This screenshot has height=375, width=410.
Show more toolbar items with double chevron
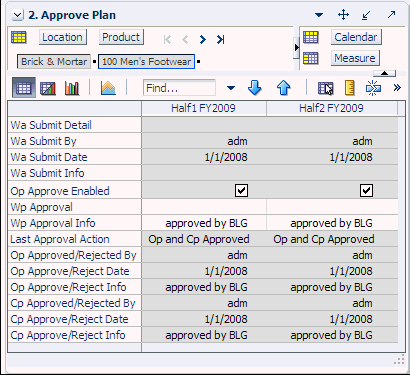(x=397, y=88)
